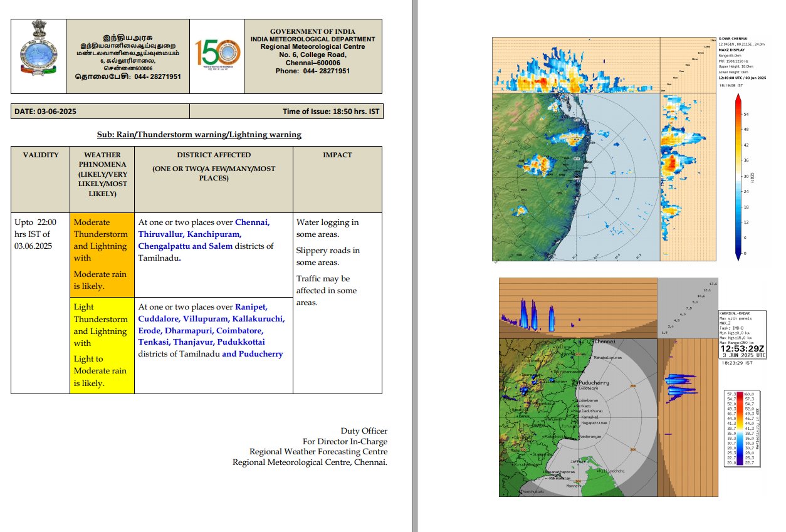Screen dimensions: 786x532
Task: Click the India Meteorological Department emblem logo
Action: click(x=38, y=55)
